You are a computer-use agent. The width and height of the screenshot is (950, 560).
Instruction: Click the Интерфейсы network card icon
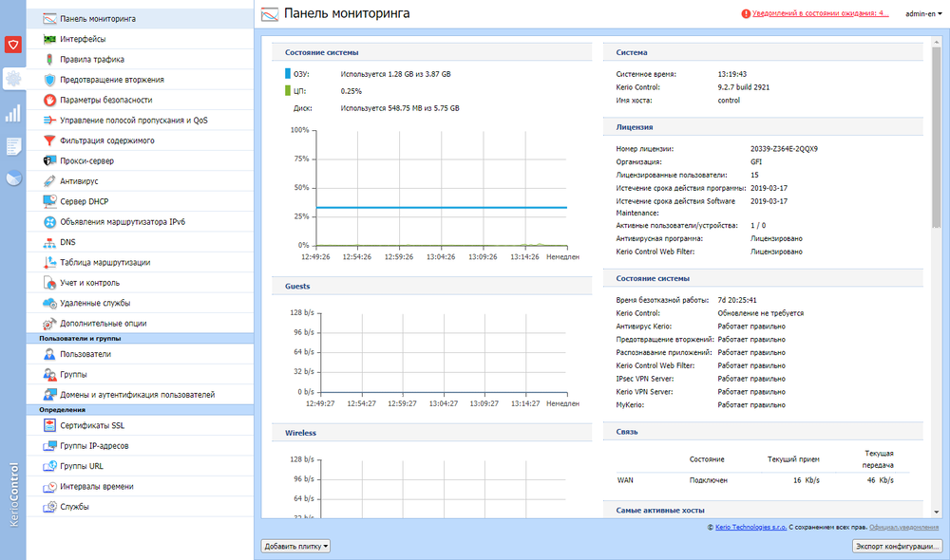[49, 39]
